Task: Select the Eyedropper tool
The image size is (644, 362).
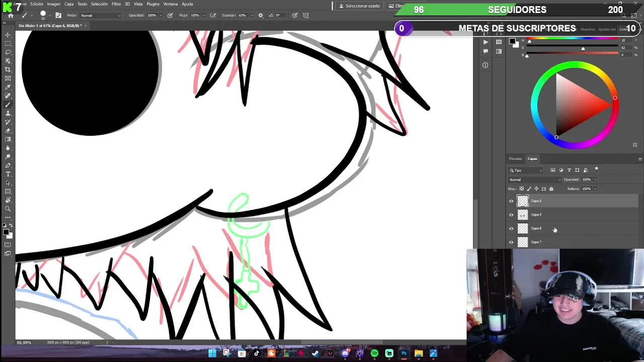Action: click(x=8, y=87)
